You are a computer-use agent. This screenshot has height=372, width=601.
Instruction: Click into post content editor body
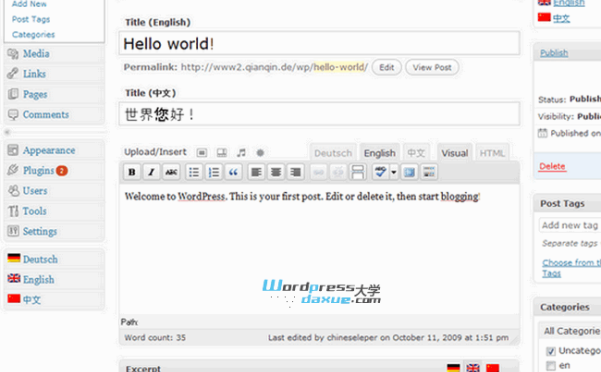(319, 249)
